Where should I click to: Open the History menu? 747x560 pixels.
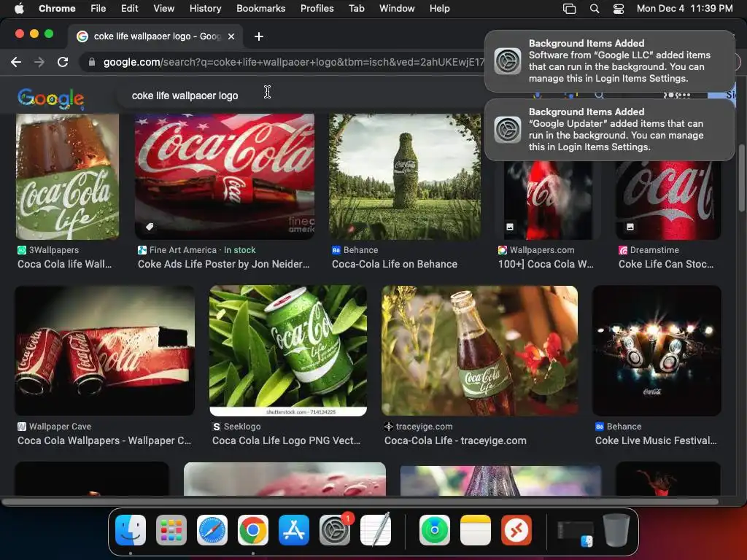click(x=205, y=8)
